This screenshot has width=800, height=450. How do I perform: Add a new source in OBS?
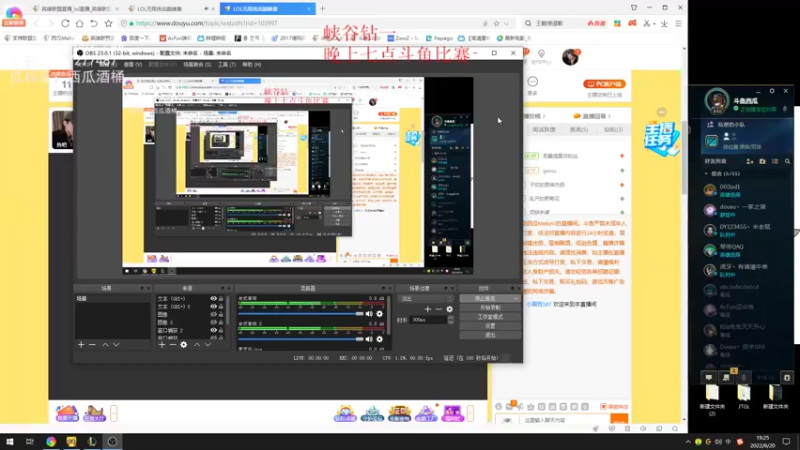162,345
